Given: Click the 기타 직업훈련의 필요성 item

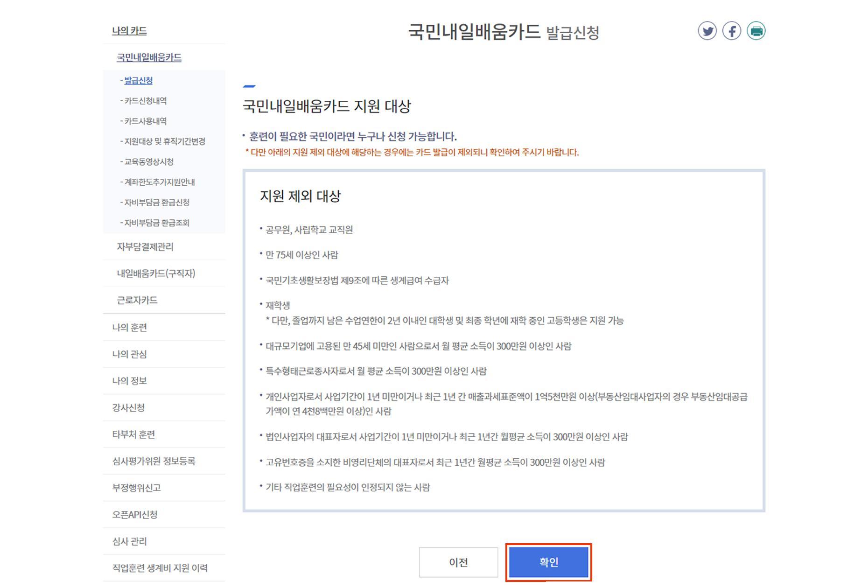Looking at the screenshot, I should pos(348,487).
